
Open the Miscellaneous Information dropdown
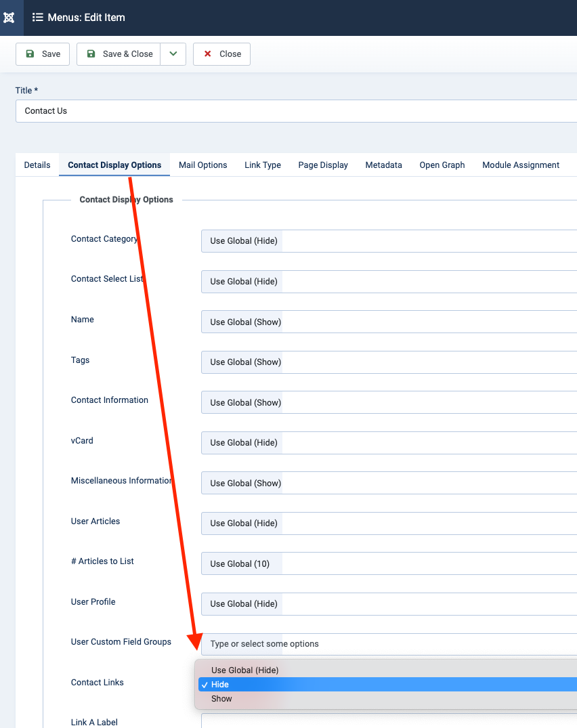tap(389, 483)
